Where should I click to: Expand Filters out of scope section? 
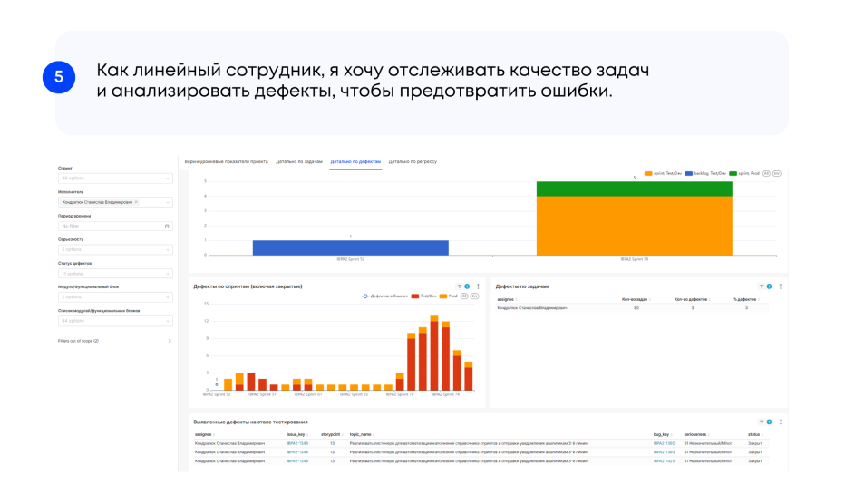pyautogui.click(x=115, y=341)
